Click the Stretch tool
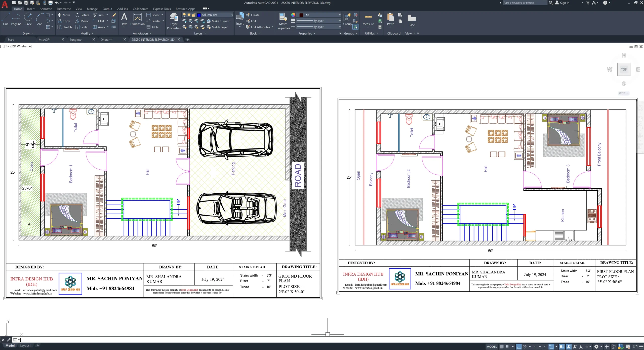644x350 pixels. click(64, 27)
